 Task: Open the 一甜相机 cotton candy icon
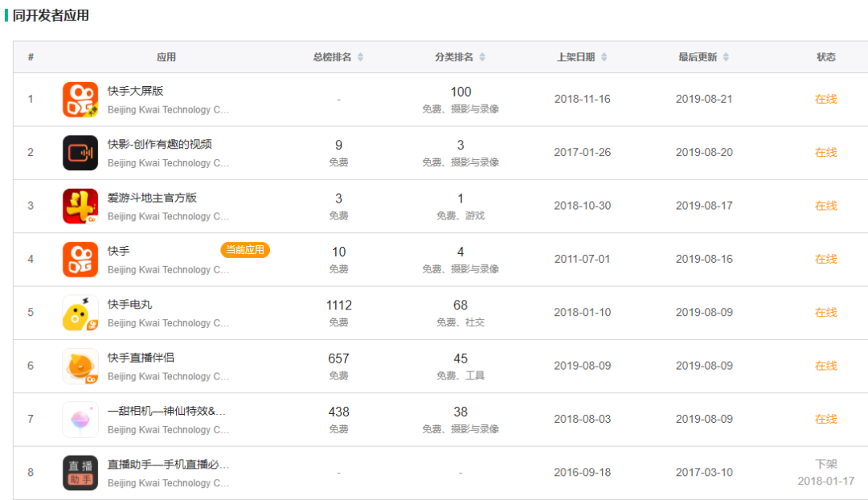pyautogui.click(x=80, y=419)
